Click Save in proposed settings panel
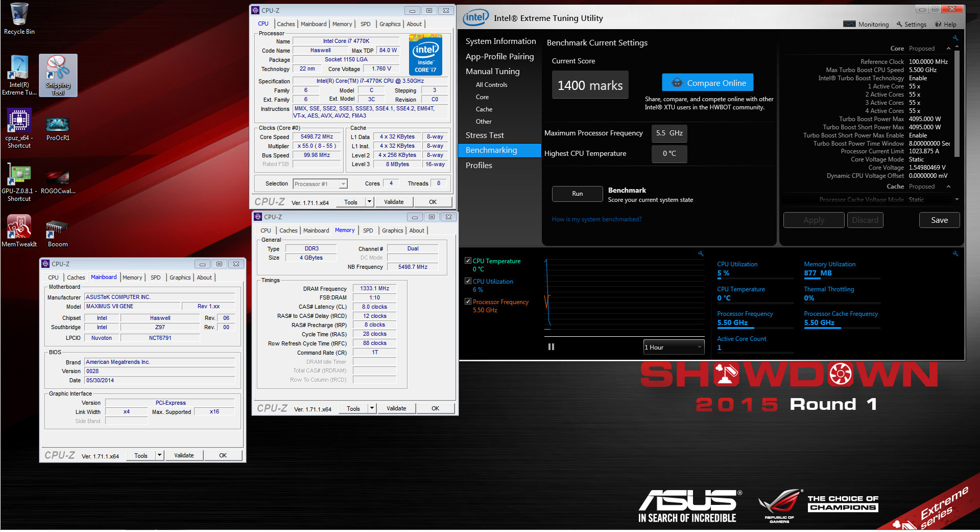 (x=939, y=220)
